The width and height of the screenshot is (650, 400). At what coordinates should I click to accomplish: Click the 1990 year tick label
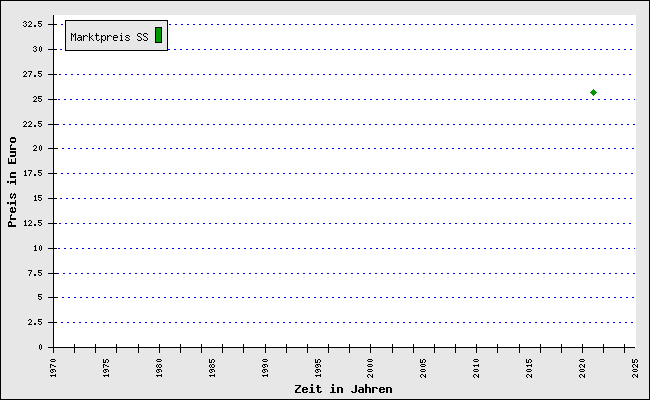tap(265, 366)
